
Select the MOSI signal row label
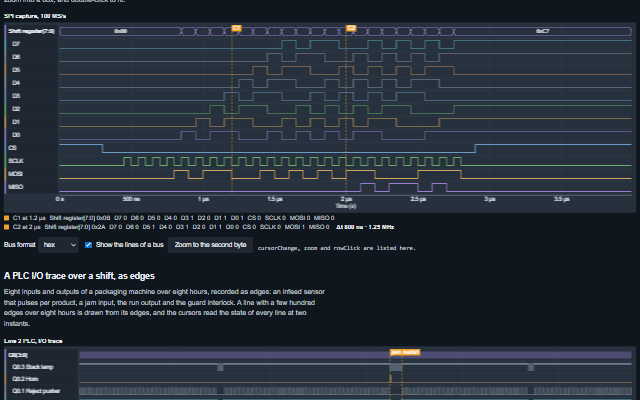tap(16, 174)
